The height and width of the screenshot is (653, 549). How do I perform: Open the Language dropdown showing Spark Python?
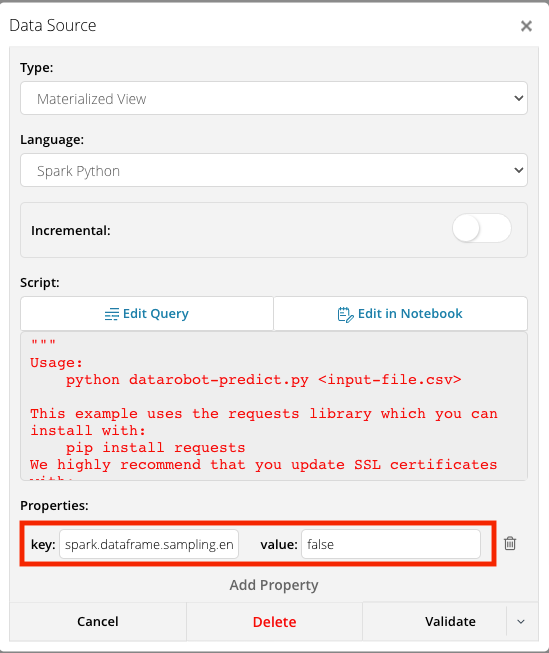274,170
